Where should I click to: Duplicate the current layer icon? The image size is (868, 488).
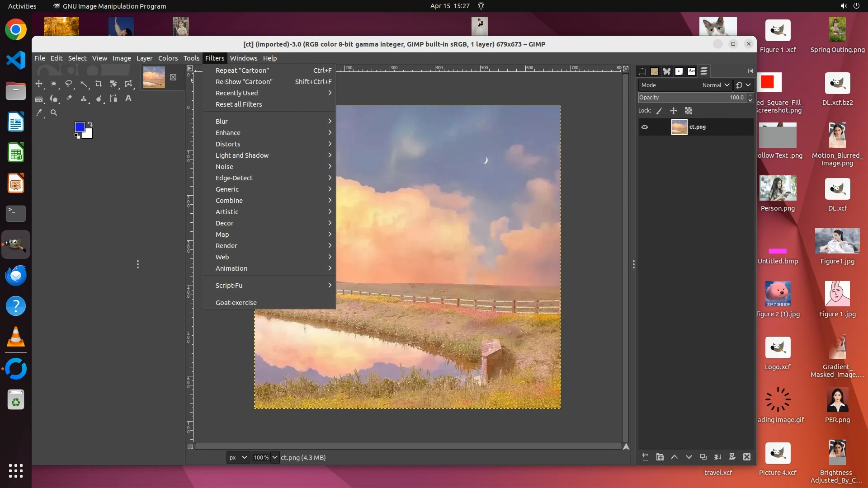tap(703, 457)
